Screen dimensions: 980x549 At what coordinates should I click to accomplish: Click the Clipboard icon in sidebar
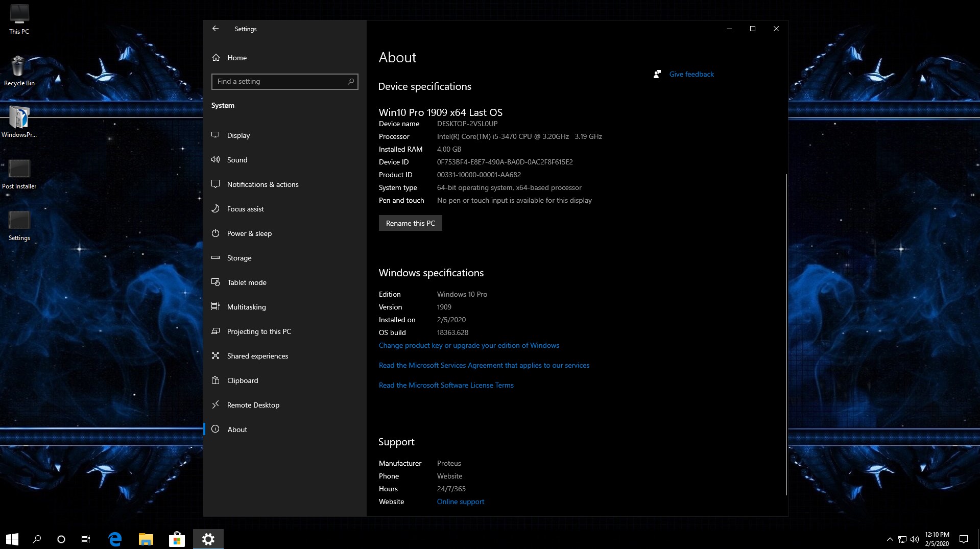tap(216, 380)
